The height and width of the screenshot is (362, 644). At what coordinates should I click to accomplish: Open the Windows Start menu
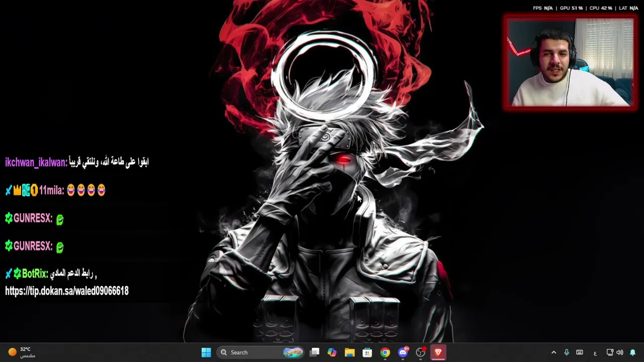206,352
